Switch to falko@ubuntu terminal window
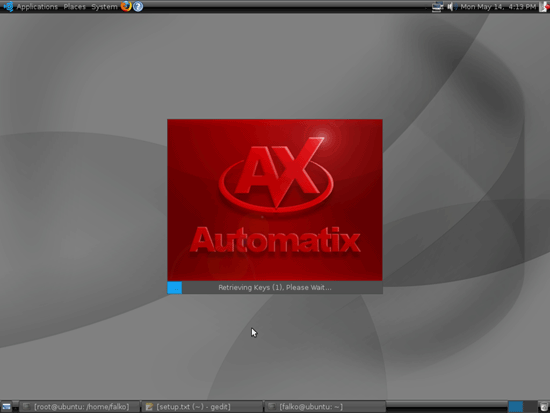This screenshot has width=550, height=413. (325, 407)
